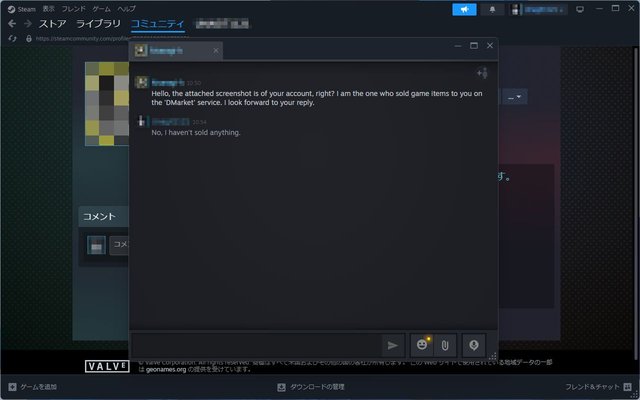Image resolution: width=640 pixels, height=400 pixels.
Task: Open the ヘルプ menu
Action: click(127, 9)
